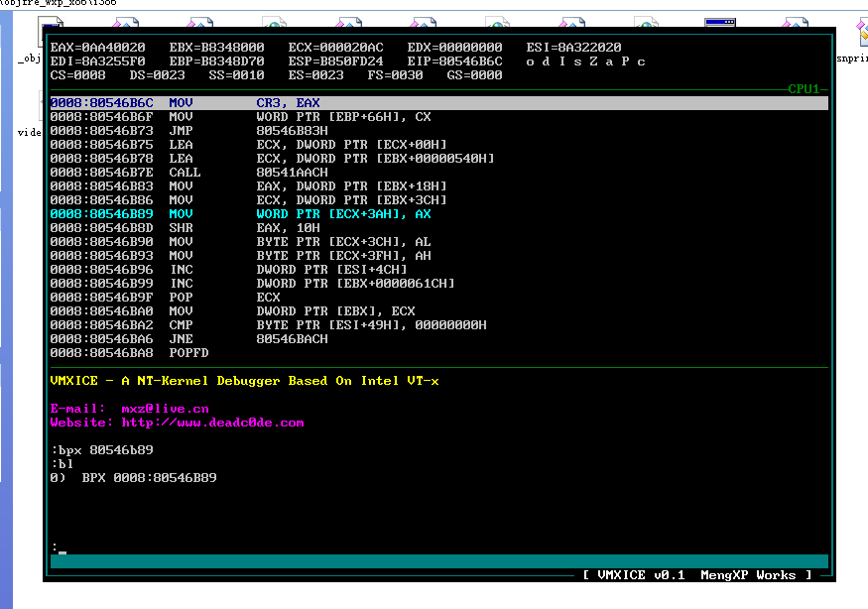Click the command prompt input cursor line
This screenshot has width=868, height=609.
click(62, 547)
